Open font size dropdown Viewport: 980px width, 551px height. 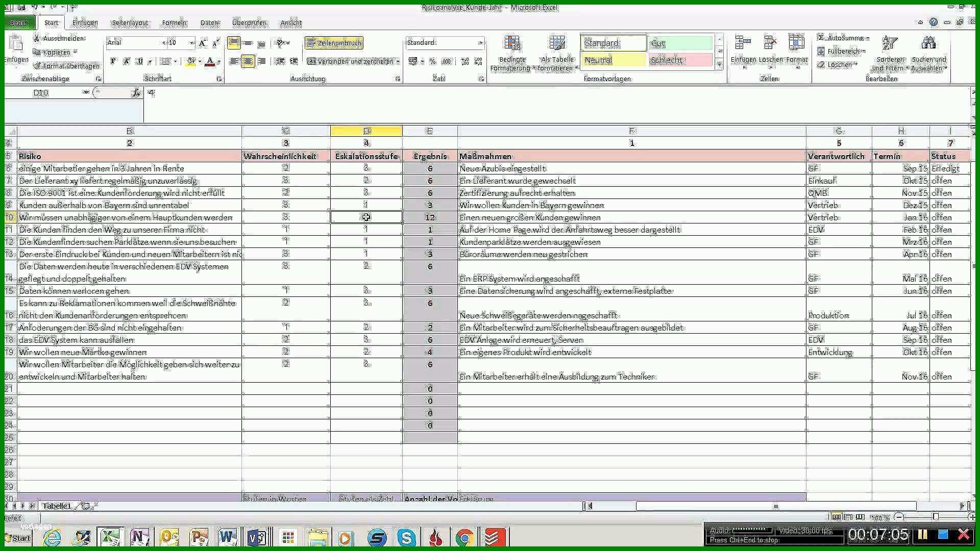[192, 43]
